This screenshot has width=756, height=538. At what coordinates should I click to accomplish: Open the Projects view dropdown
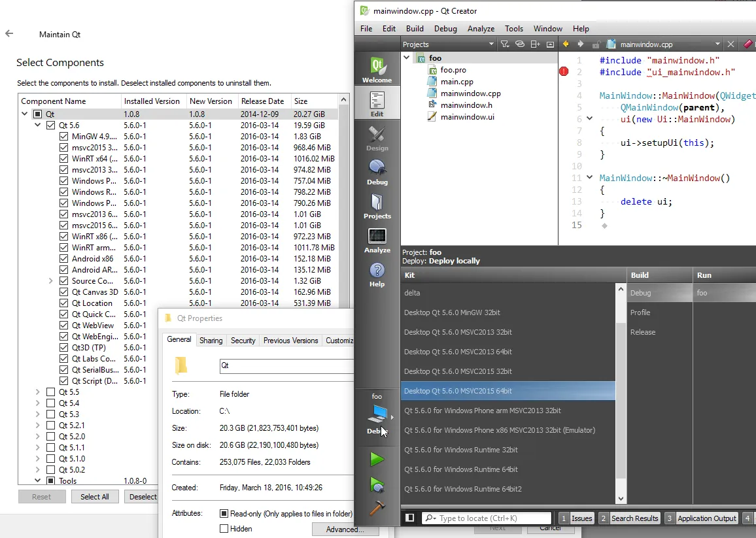[x=491, y=44]
